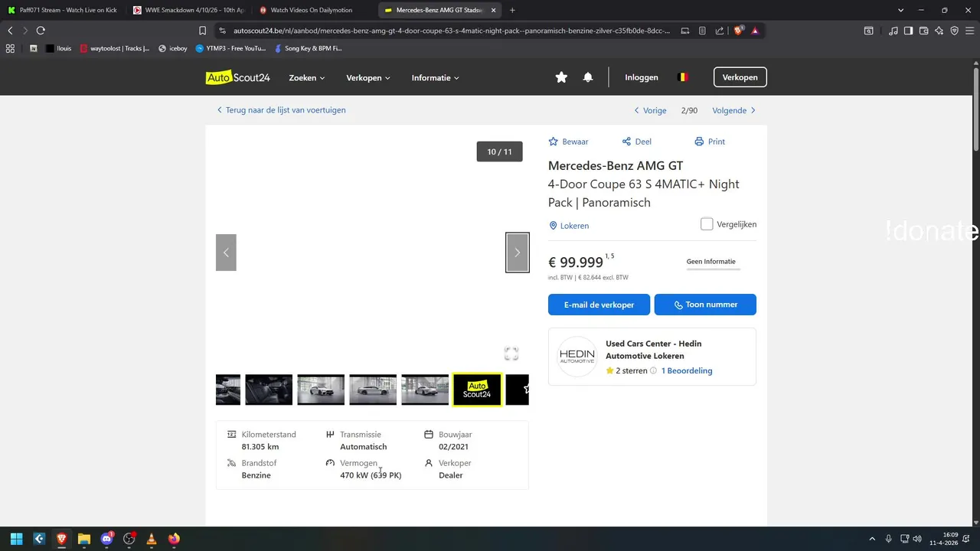The height and width of the screenshot is (551, 980).
Task: Open the browser tab list dropdown arrow
Action: pyautogui.click(x=900, y=10)
